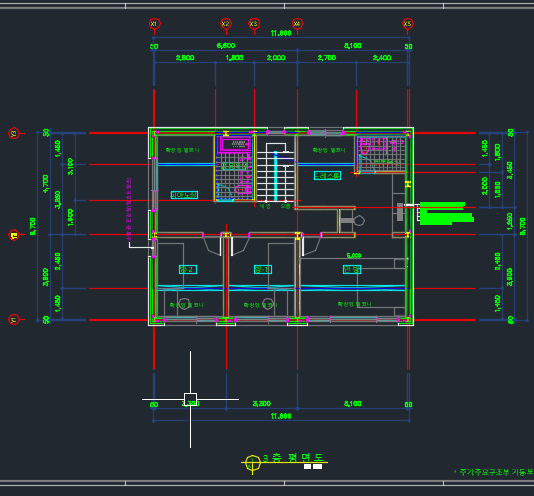Click the 3층 평면도 drawing title text
534x496 pixels.
coord(294,458)
